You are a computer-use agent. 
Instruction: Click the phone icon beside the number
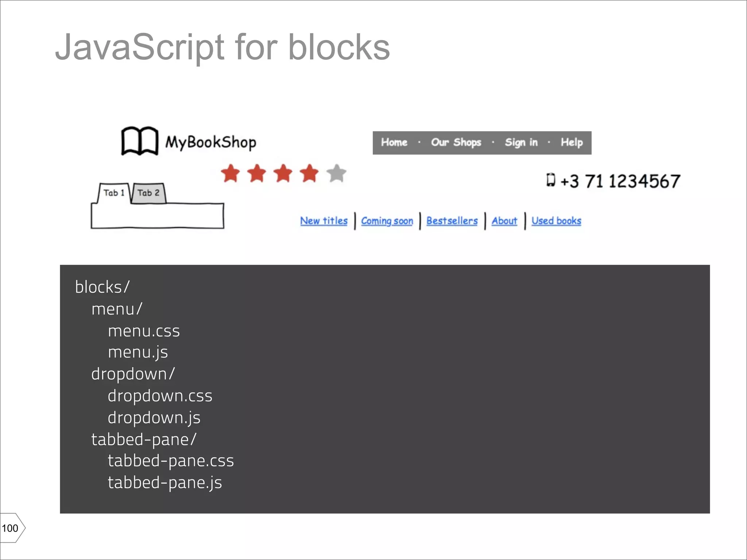tap(551, 180)
